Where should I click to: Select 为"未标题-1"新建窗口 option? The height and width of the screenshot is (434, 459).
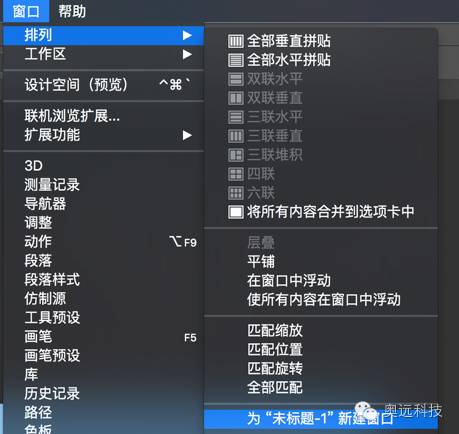[x=321, y=418]
